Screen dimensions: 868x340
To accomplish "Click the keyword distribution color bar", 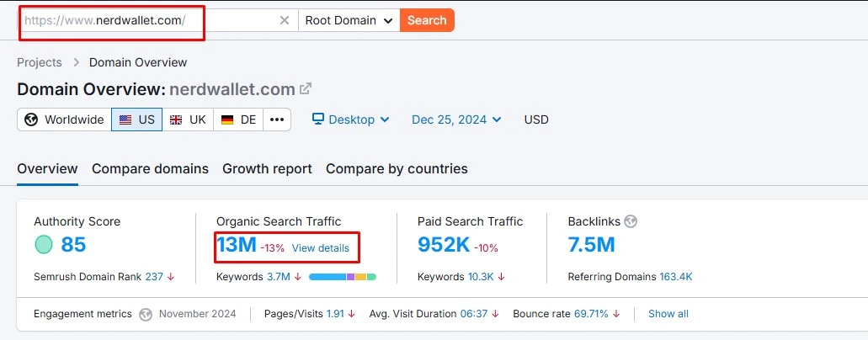I will tap(343, 276).
